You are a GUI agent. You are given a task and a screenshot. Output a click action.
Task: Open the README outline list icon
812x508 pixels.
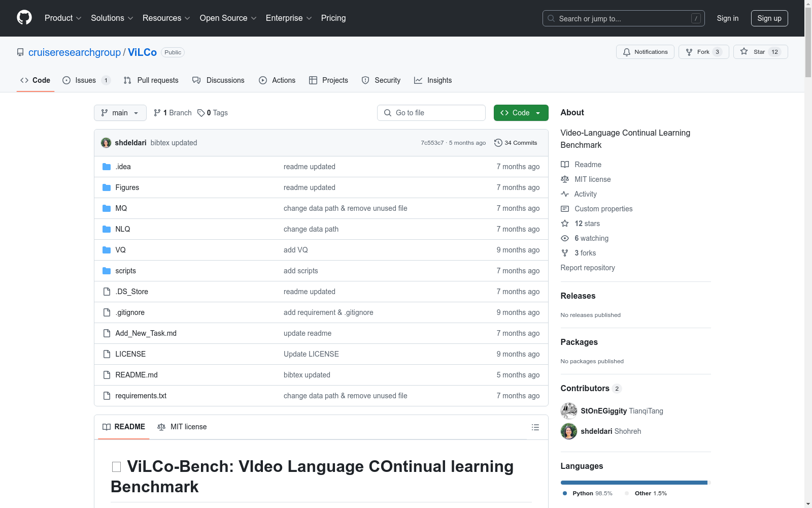click(535, 427)
